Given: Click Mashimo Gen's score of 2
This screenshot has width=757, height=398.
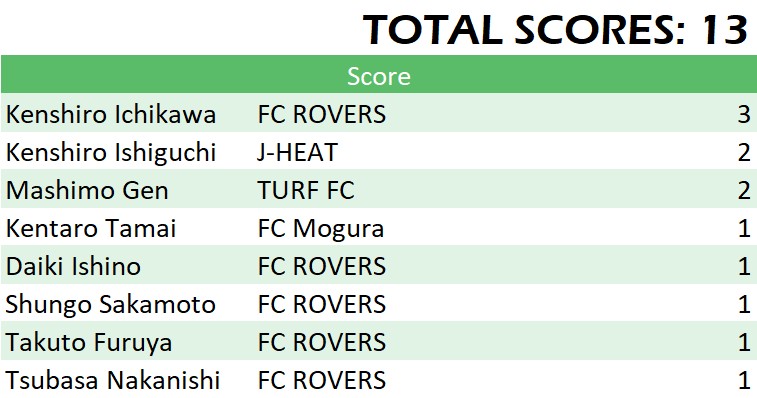Looking at the screenshot, I should (744, 190).
